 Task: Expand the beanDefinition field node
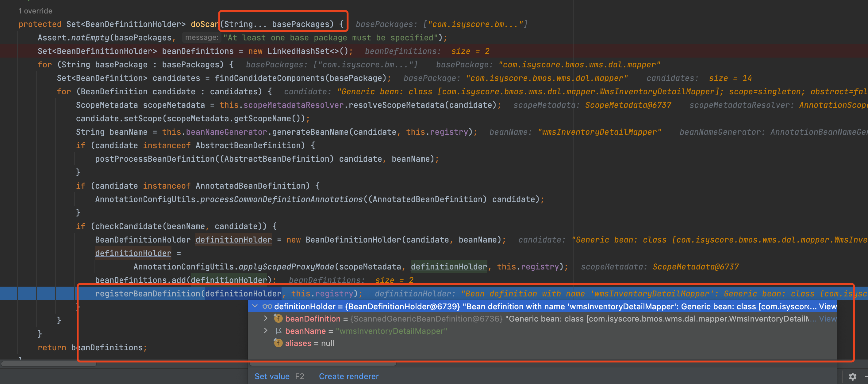pyautogui.click(x=266, y=318)
